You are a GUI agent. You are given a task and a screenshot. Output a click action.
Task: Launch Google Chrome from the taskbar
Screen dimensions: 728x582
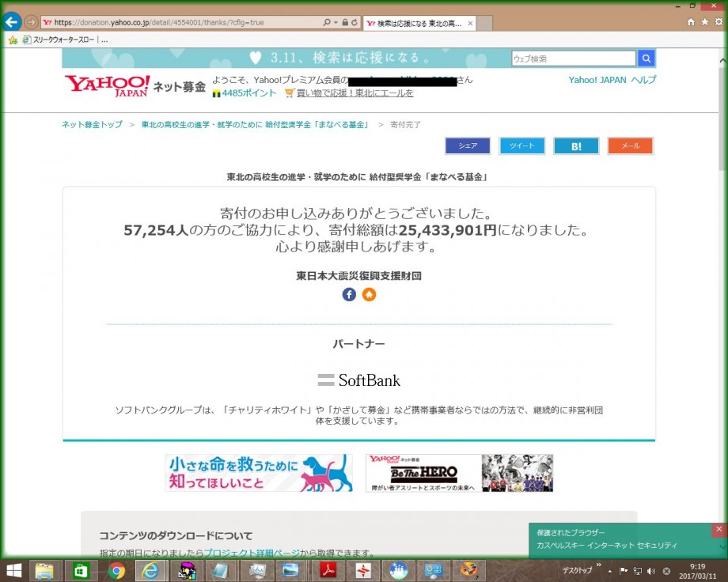[x=116, y=570]
